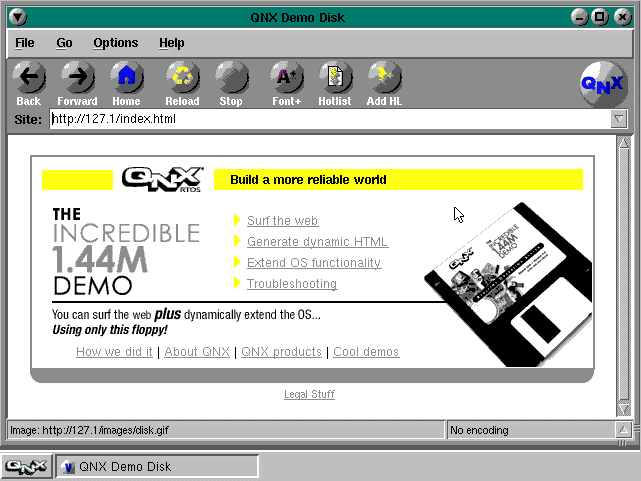Click into the Site address field
The height and width of the screenshot is (481, 641).
click(x=328, y=119)
